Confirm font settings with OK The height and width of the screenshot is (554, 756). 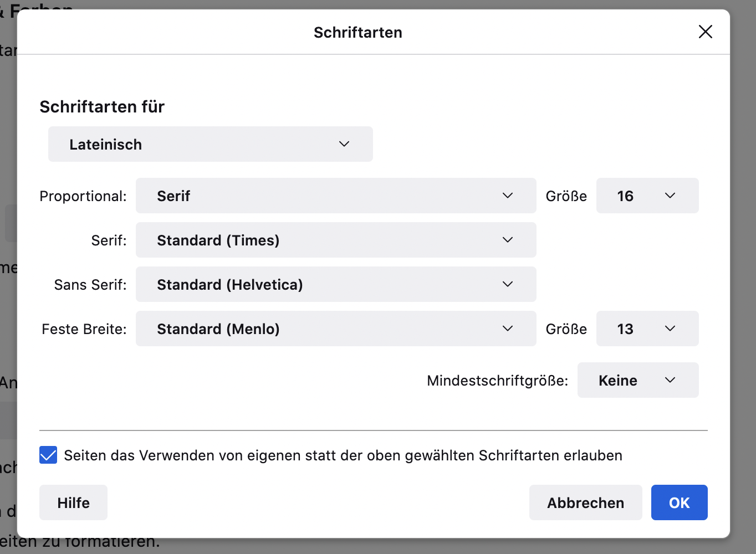679,502
